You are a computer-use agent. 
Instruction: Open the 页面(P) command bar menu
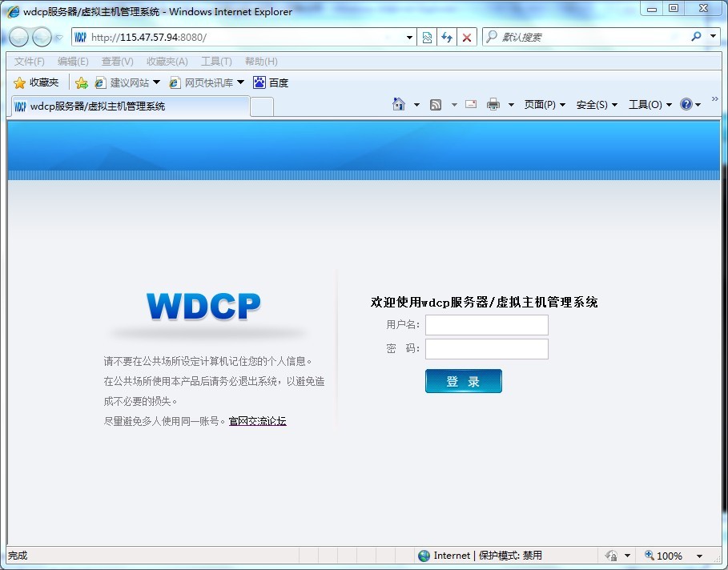click(545, 104)
